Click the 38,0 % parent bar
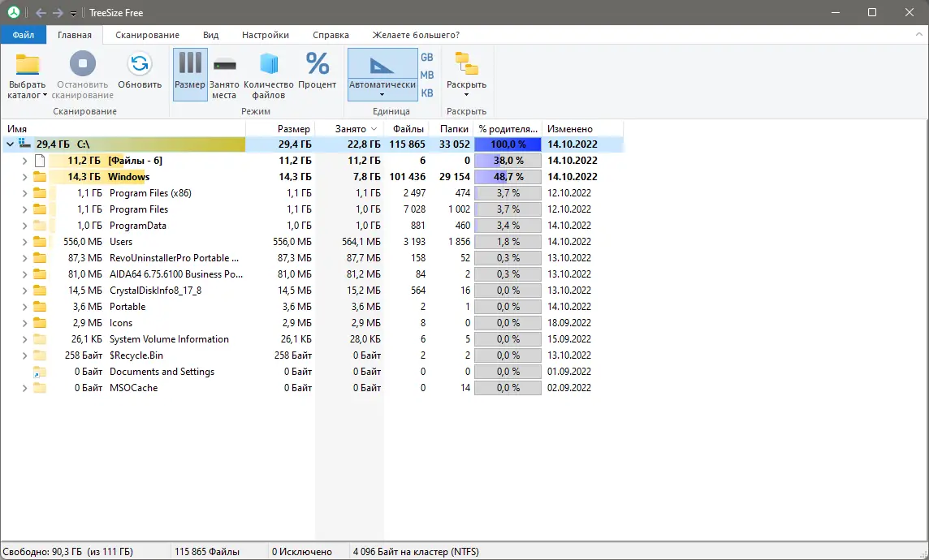This screenshot has width=929, height=560. coord(508,161)
